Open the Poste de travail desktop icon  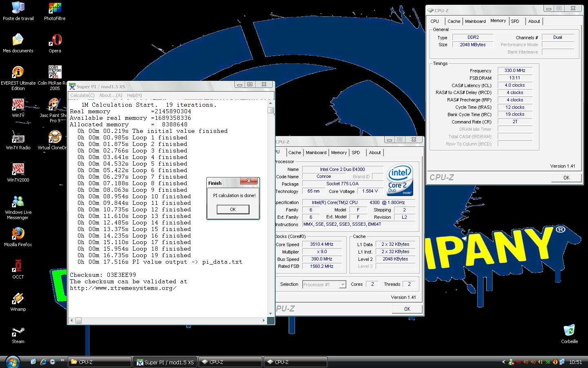(18, 11)
